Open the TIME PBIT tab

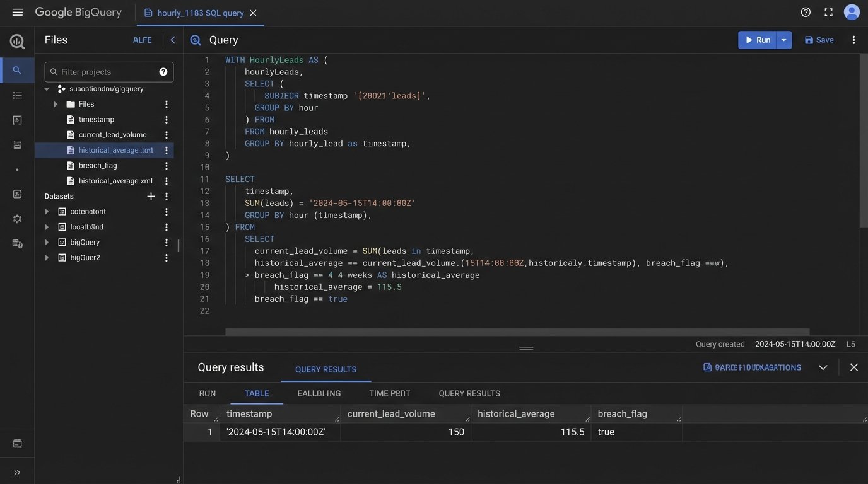389,393
